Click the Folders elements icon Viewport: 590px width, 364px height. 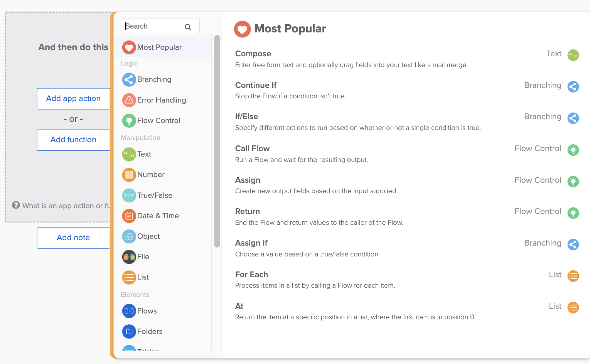click(x=129, y=332)
